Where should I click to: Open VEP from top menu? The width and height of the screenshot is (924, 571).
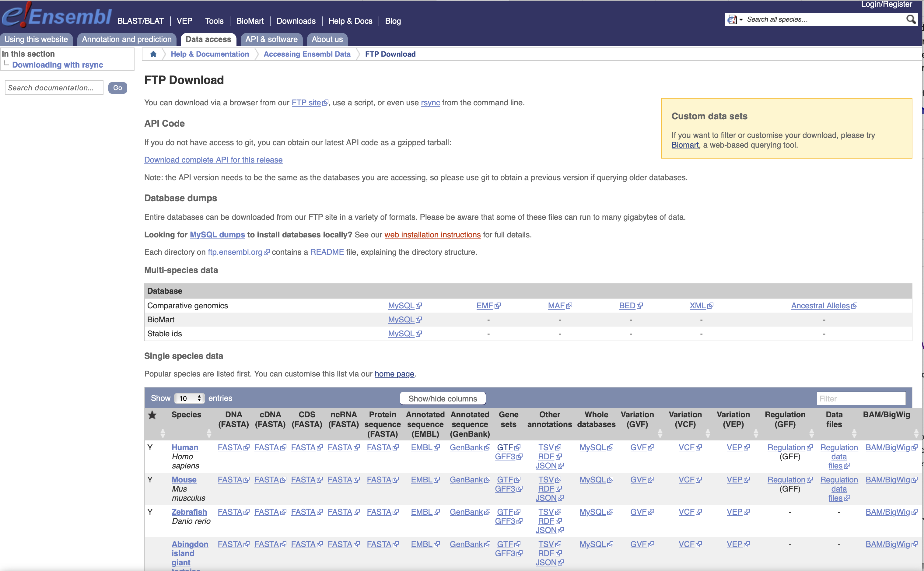[x=184, y=21]
